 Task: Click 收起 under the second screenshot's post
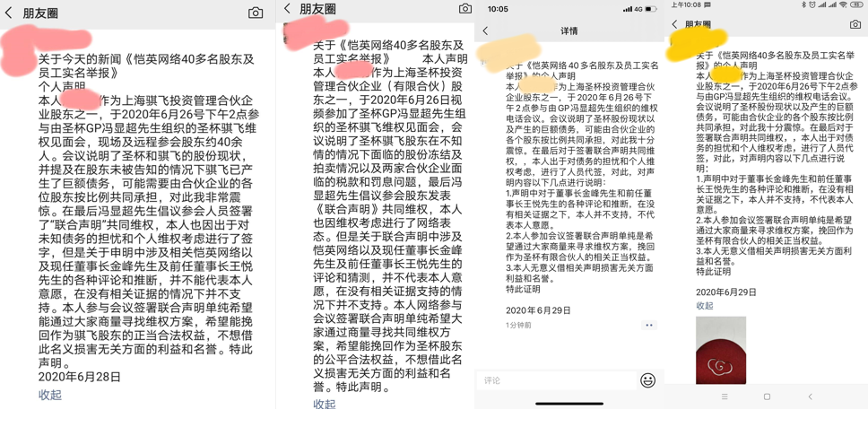click(325, 405)
